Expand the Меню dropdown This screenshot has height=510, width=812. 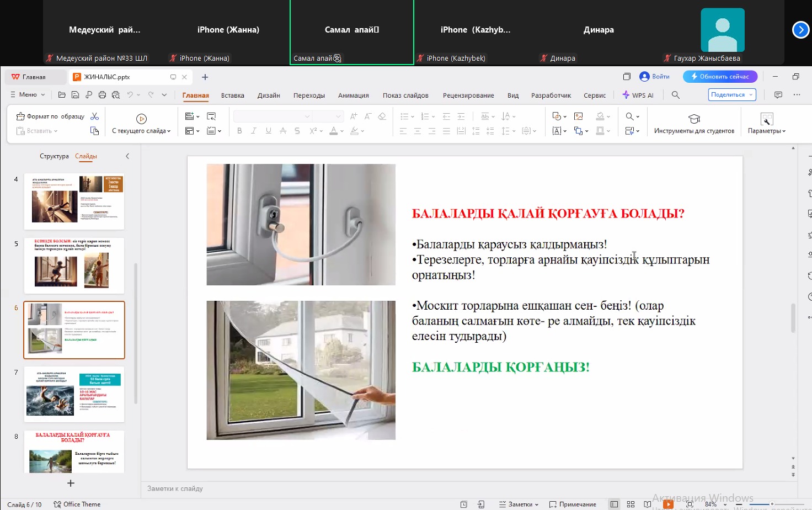pos(28,95)
